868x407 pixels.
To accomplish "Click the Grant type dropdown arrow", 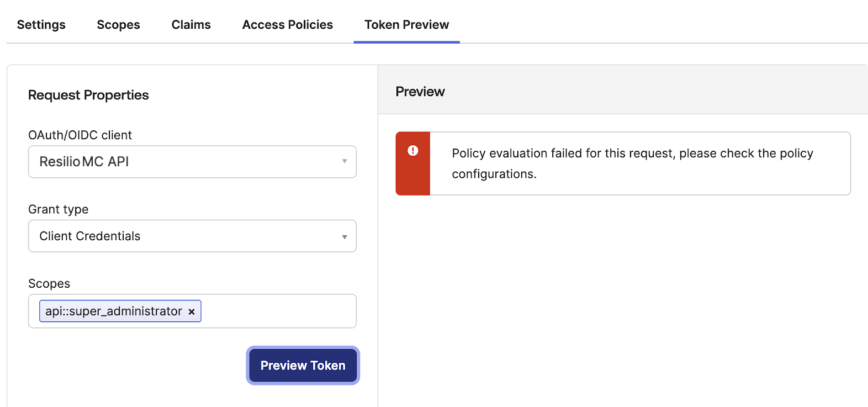I will click(344, 236).
